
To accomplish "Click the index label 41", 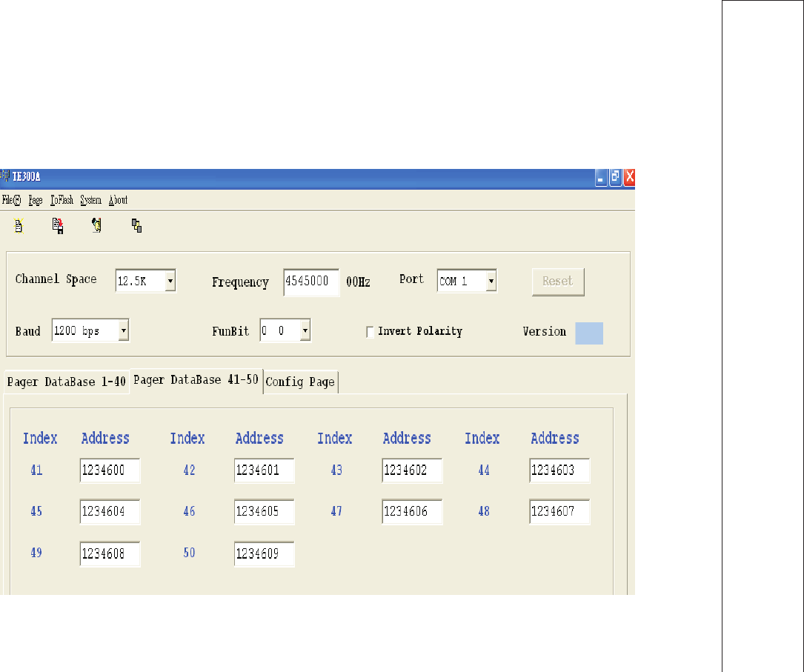I will pyautogui.click(x=36, y=470).
